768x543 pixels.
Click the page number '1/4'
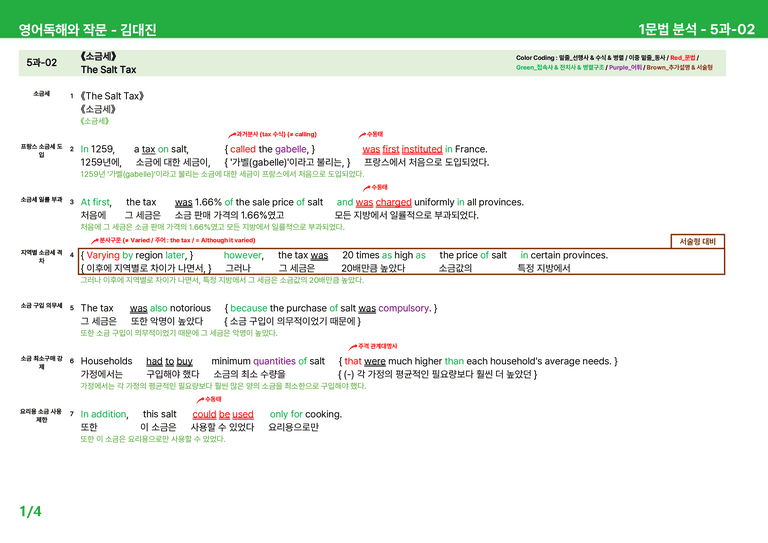click(30, 512)
